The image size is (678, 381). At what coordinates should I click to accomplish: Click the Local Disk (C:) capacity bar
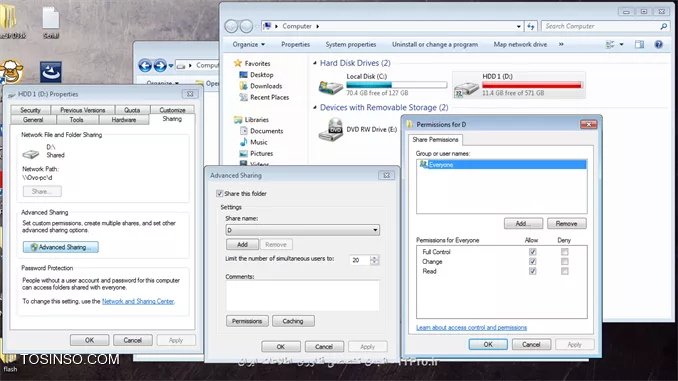pyautogui.click(x=397, y=85)
